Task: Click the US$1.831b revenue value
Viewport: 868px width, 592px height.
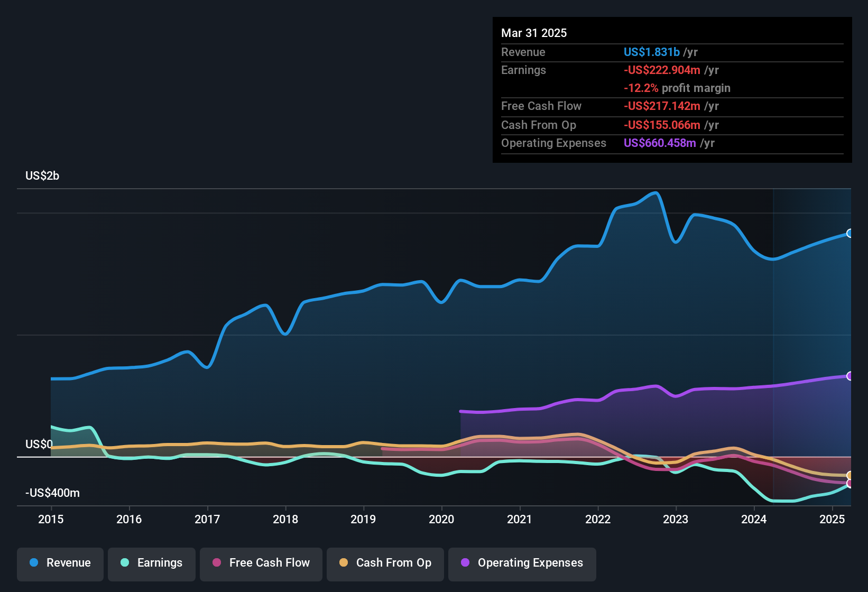Action: point(651,52)
